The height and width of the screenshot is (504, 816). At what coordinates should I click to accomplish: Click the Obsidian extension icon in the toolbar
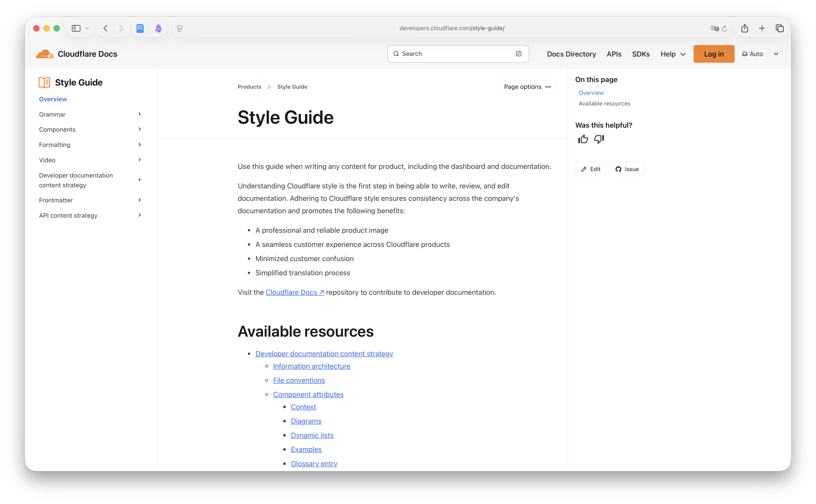tap(158, 28)
